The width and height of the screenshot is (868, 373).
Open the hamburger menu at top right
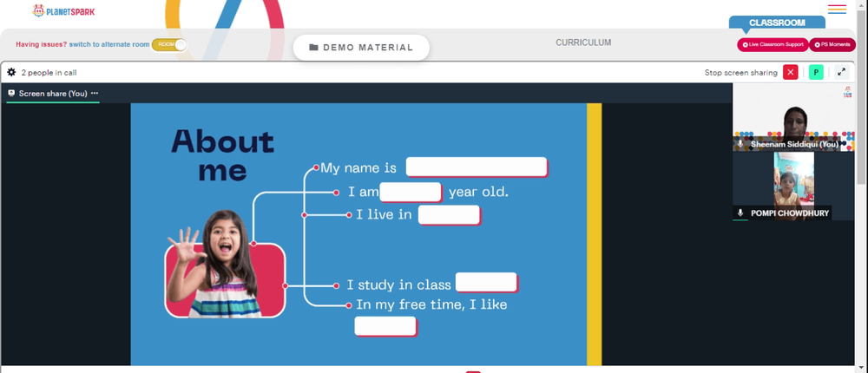pyautogui.click(x=837, y=10)
